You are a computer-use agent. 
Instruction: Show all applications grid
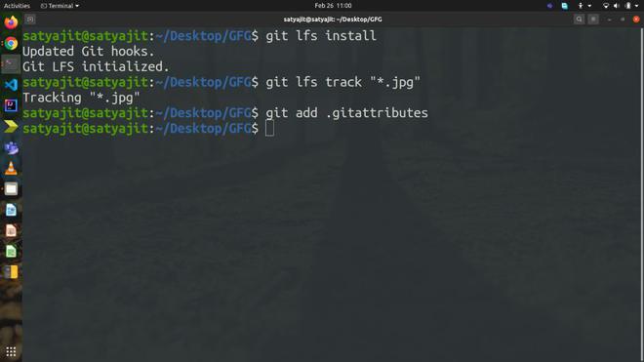[11, 351]
